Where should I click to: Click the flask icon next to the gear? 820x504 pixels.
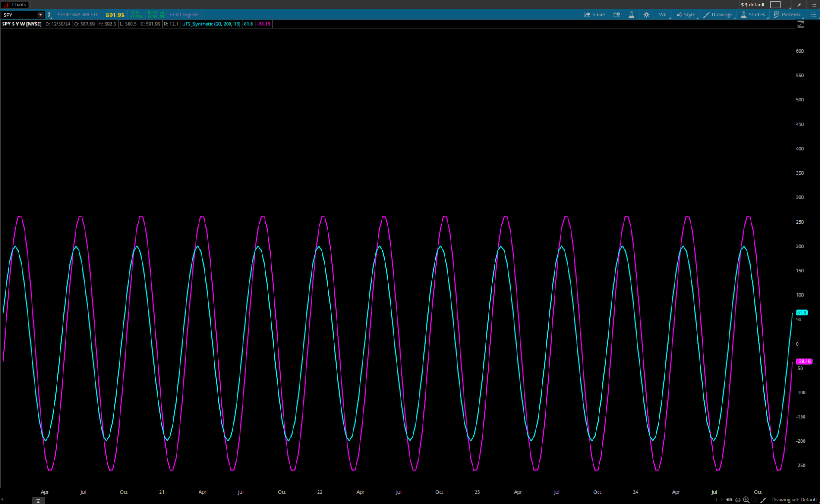(x=631, y=15)
